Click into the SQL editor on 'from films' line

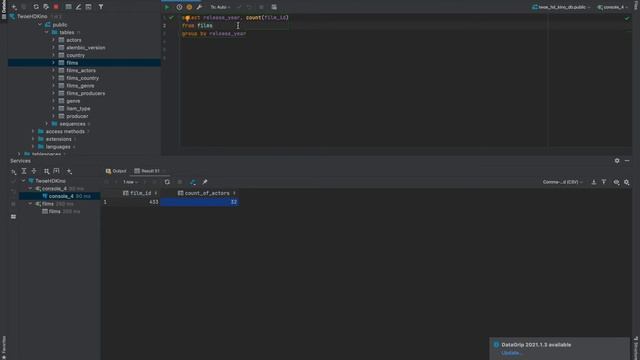point(197,25)
